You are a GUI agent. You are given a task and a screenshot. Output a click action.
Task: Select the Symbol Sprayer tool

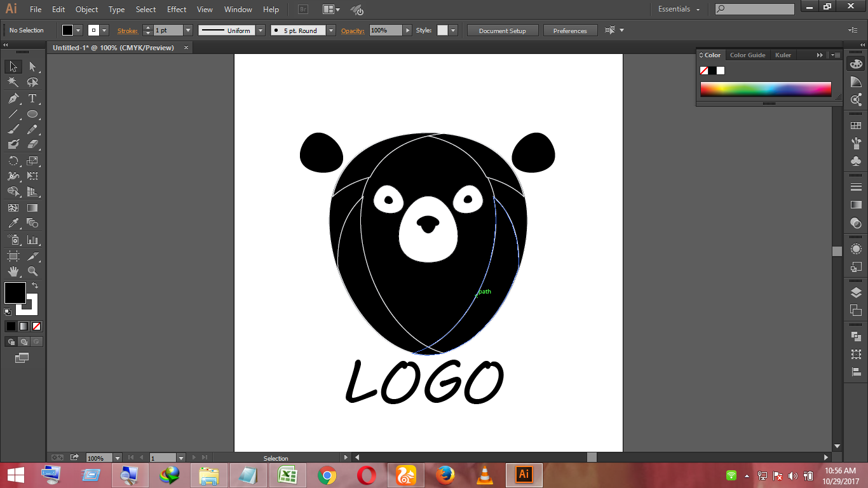pos(13,240)
